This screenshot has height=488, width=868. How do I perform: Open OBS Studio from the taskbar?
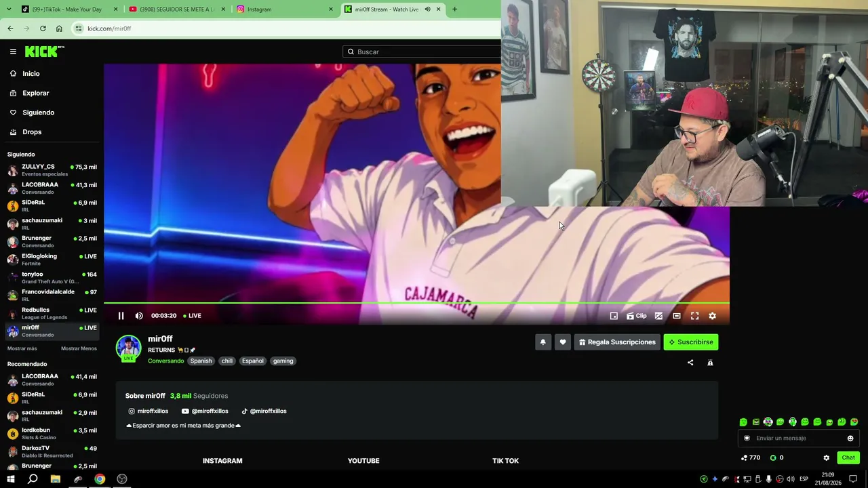(x=122, y=479)
